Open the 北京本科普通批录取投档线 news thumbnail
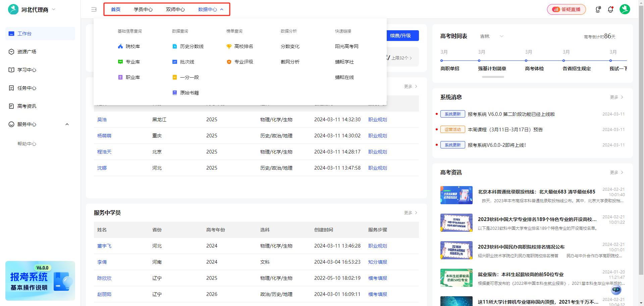644x306 pixels. point(457,195)
